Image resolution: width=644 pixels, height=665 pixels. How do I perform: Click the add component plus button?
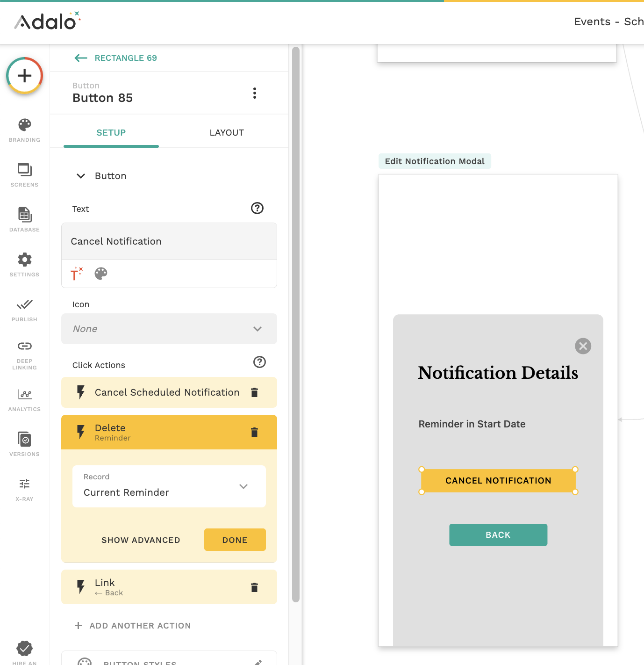[25, 76]
